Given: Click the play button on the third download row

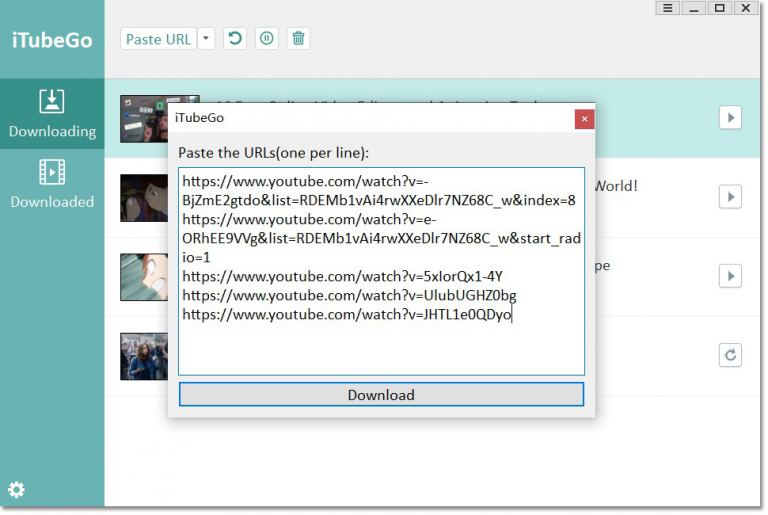Looking at the screenshot, I should coord(730,276).
